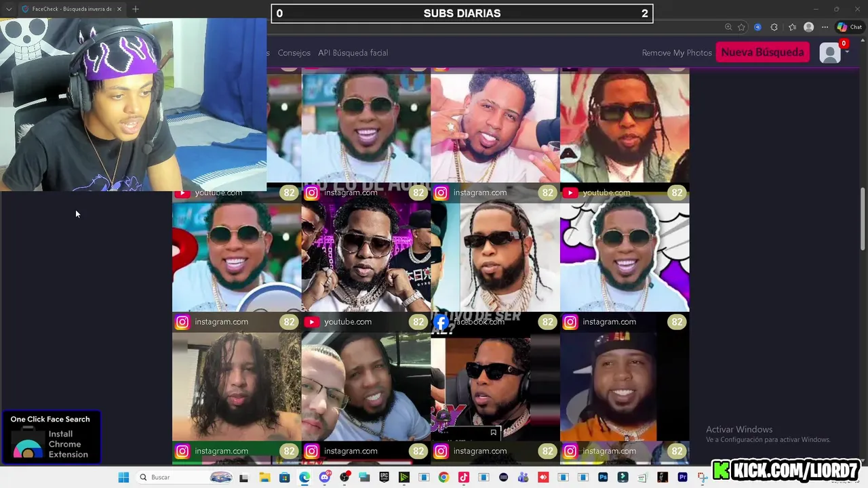868x488 pixels.
Task: Open the blue extension icon in toolbar
Action: [758, 27]
